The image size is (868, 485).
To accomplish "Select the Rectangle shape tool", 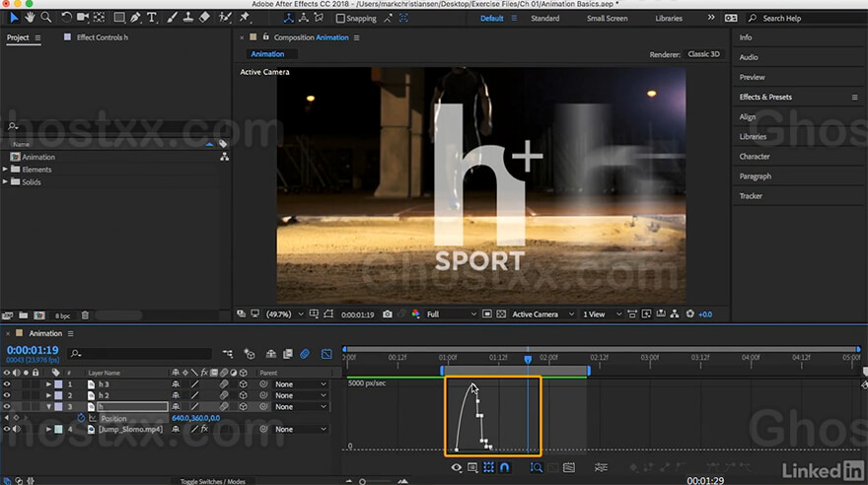I will [x=119, y=18].
